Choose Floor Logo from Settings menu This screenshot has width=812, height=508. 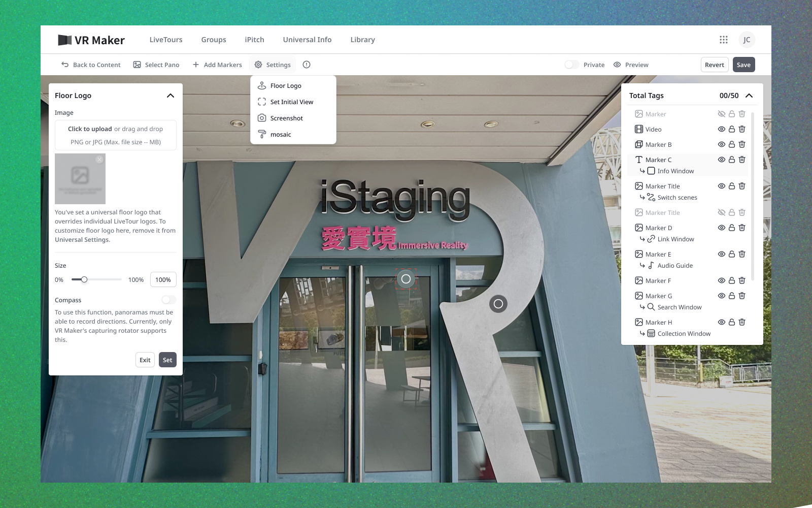293,85
